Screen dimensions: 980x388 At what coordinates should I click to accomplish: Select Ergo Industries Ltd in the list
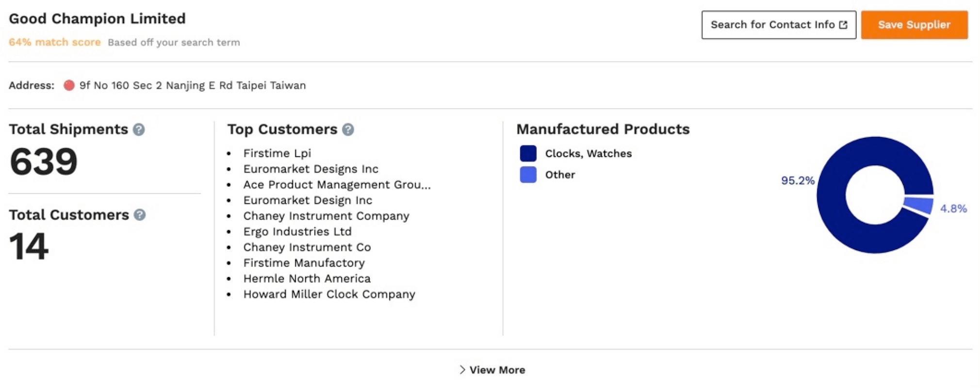(x=297, y=232)
